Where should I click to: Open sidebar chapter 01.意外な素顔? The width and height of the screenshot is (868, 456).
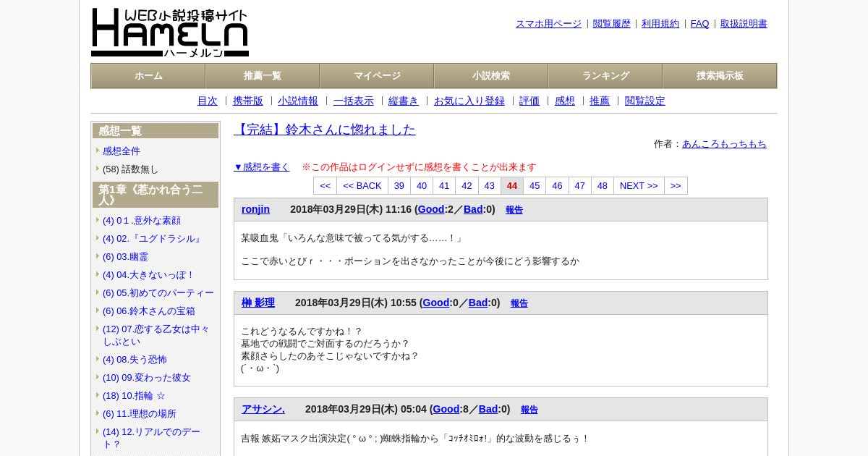pos(142,221)
